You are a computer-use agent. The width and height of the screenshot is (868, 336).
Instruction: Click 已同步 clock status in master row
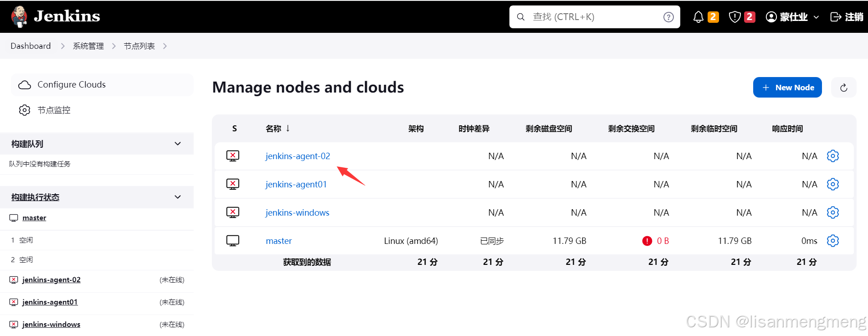click(x=492, y=241)
